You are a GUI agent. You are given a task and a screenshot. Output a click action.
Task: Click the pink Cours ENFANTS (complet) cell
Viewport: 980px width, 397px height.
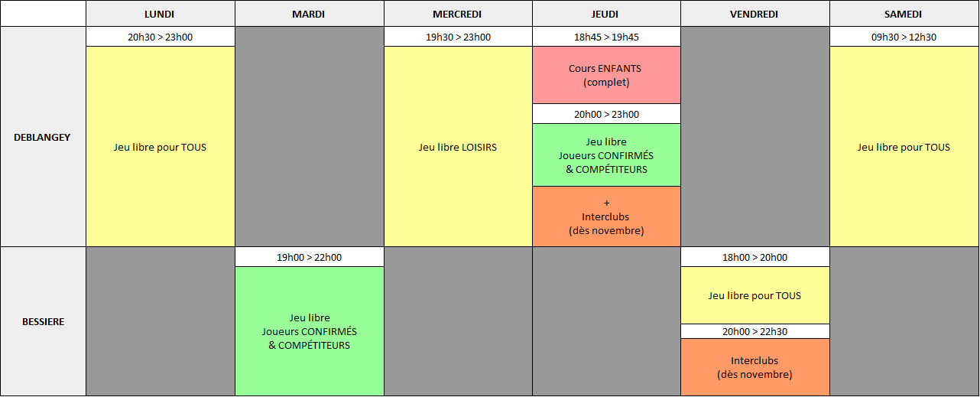click(606, 75)
